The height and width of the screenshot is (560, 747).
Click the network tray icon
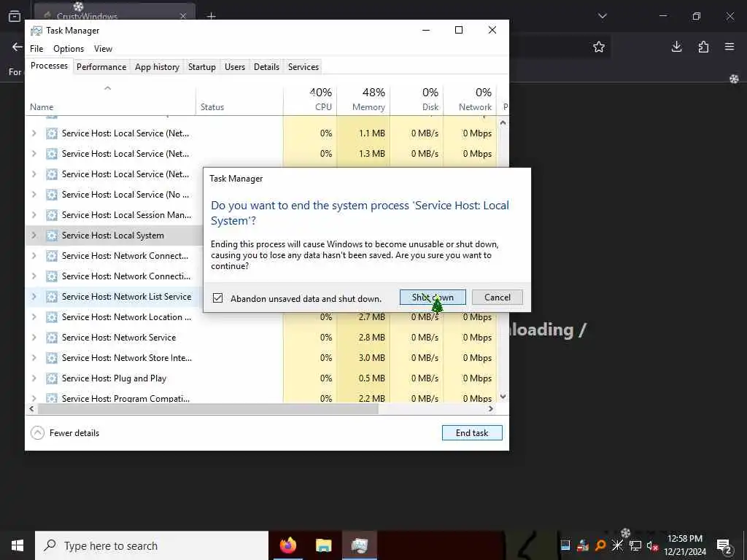pos(635,545)
